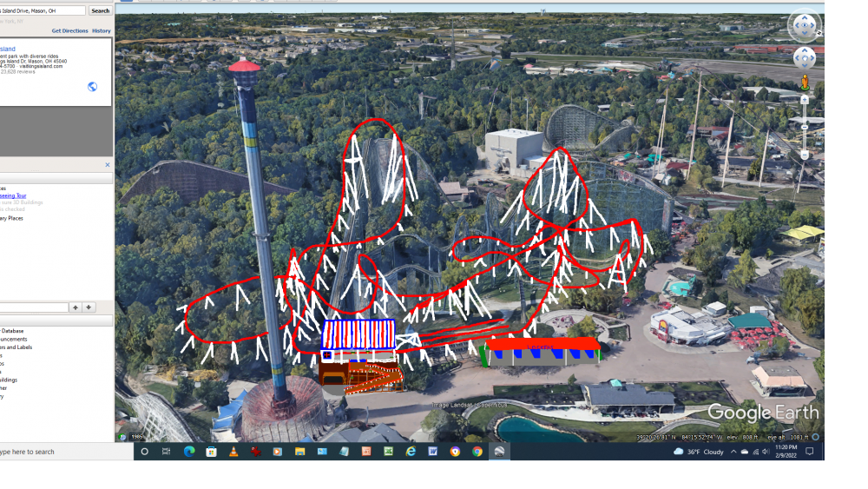This screenshot has width=868, height=489.
Task: Click the Street View pegman icon
Action: coord(805,83)
